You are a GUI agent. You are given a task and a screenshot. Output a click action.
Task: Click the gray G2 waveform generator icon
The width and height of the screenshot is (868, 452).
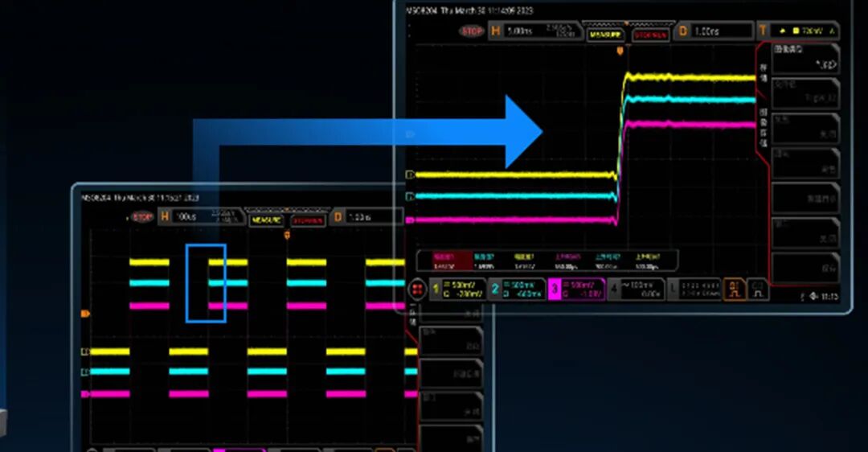click(x=755, y=289)
